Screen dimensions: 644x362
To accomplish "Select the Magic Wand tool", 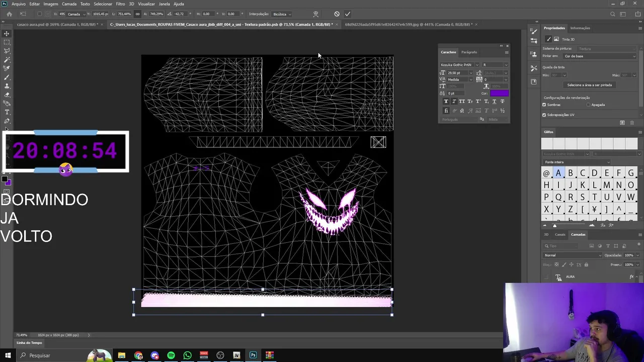I will [7, 59].
